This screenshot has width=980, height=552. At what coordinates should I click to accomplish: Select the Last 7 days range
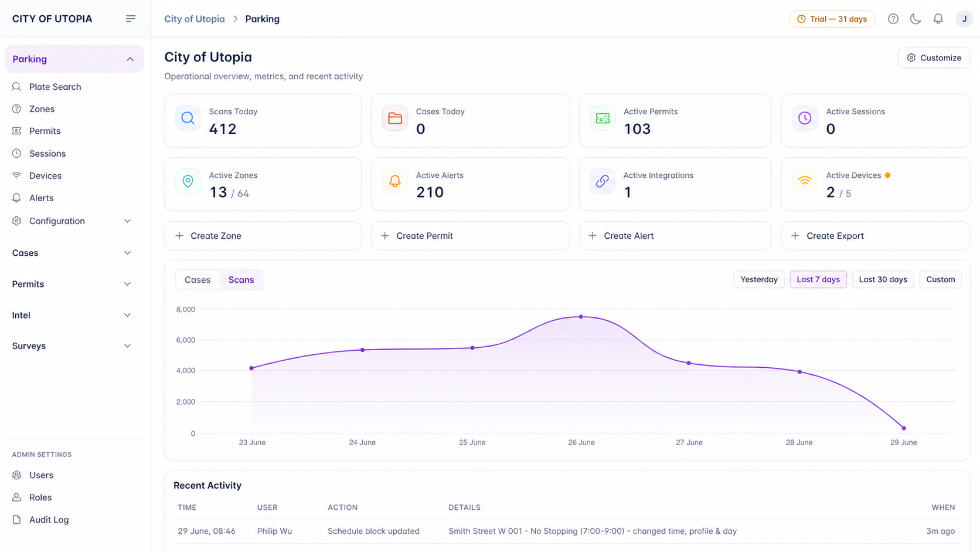[x=818, y=279]
